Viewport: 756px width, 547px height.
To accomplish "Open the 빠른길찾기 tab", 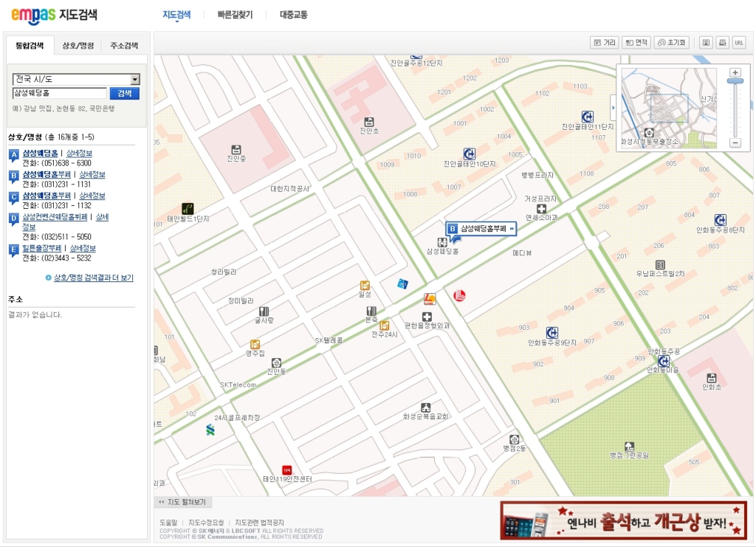I will 235,15.
